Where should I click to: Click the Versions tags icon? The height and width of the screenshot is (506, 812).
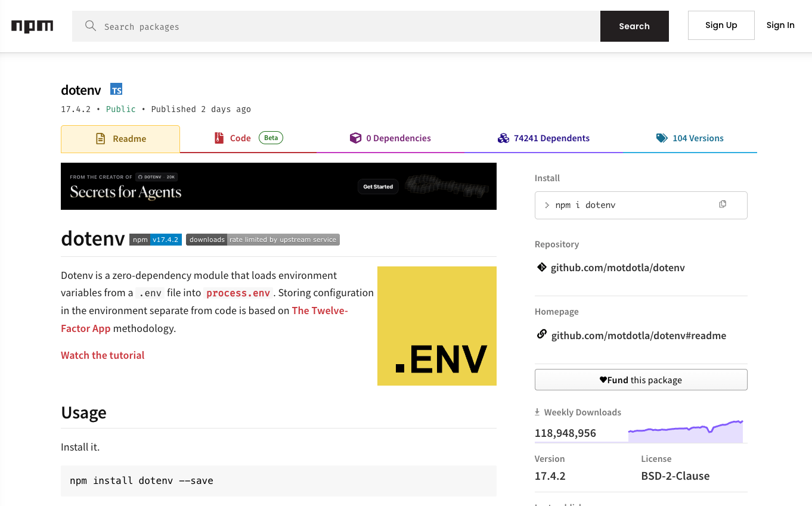(x=662, y=138)
